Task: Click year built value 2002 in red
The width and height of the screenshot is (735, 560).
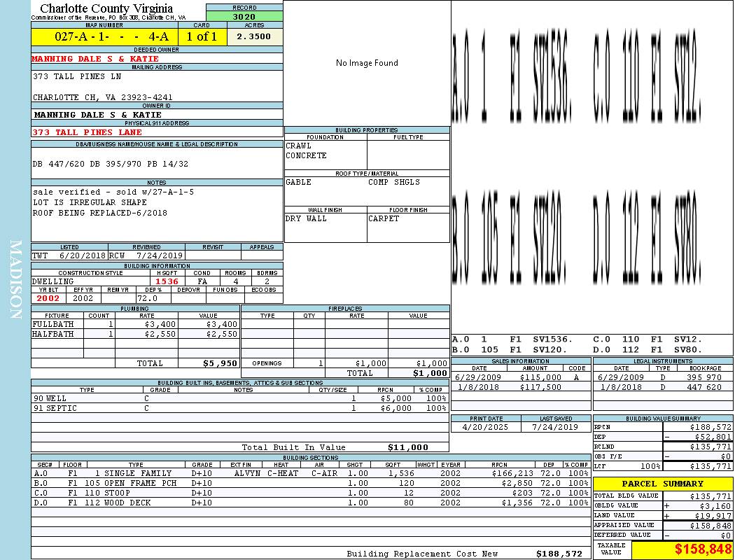Action: [x=48, y=298]
